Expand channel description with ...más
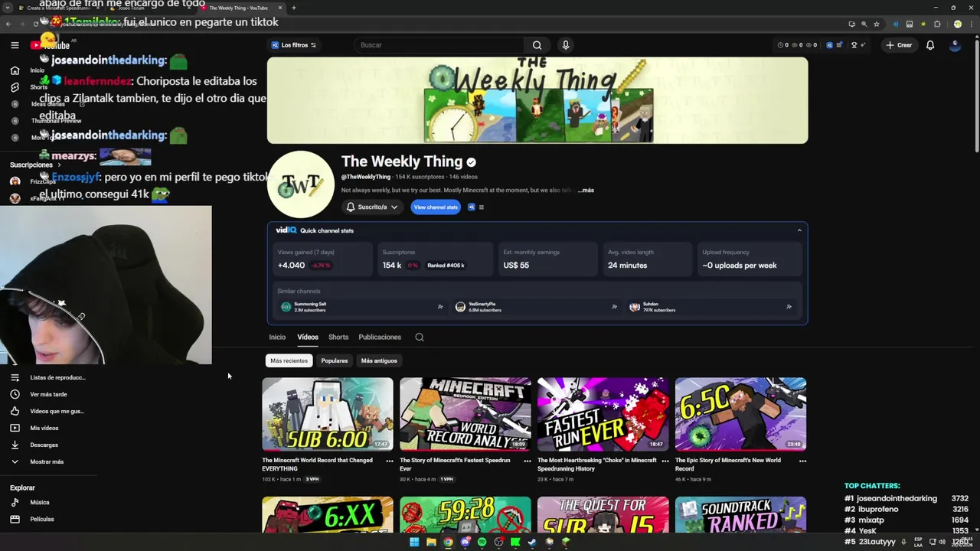 586,190
